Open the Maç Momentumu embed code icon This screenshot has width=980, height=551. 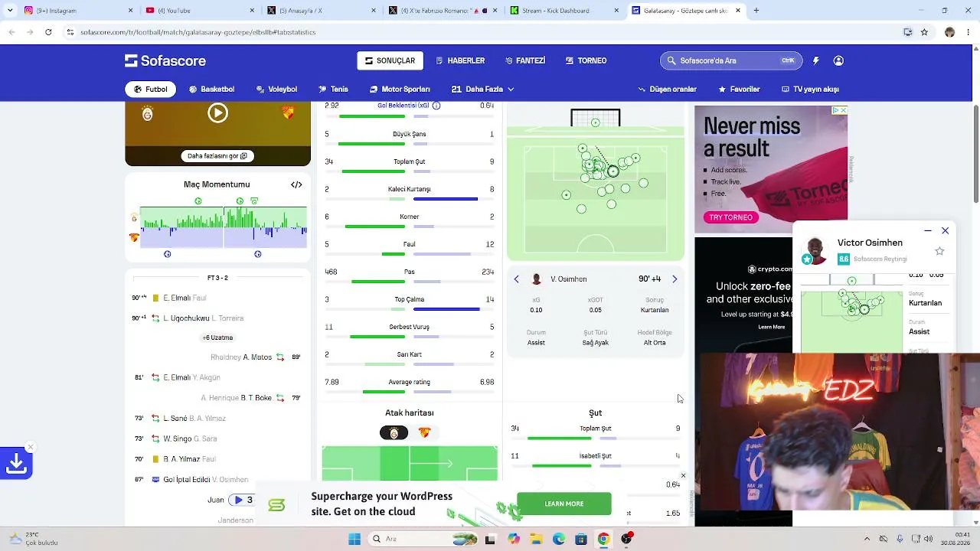[x=296, y=184]
